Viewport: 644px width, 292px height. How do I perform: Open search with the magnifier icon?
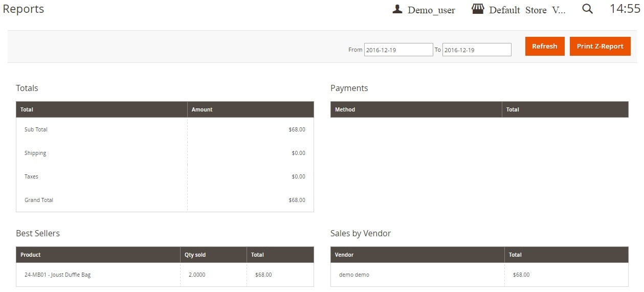[x=588, y=9]
